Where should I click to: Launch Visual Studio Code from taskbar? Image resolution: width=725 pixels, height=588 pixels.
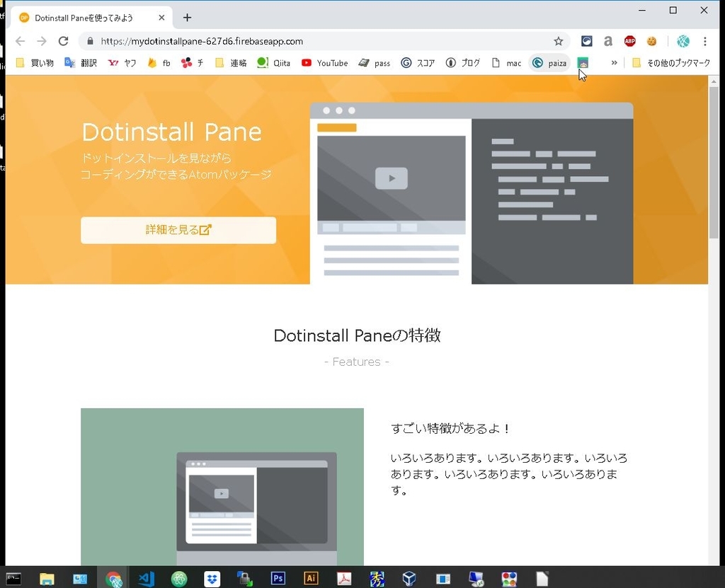point(146,578)
